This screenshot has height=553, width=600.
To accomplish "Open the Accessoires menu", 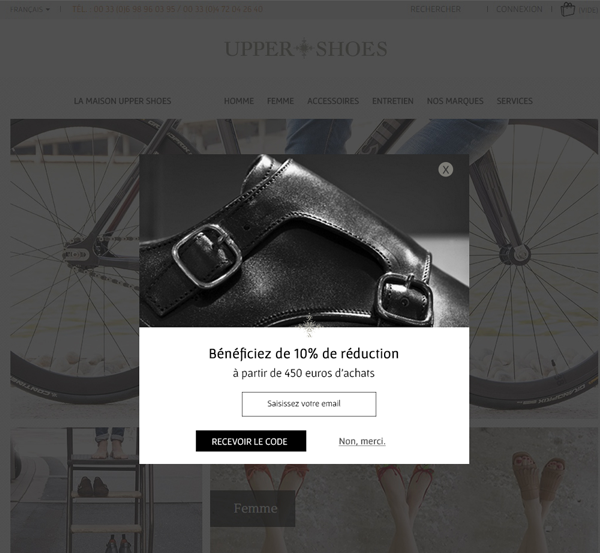I will (x=333, y=101).
